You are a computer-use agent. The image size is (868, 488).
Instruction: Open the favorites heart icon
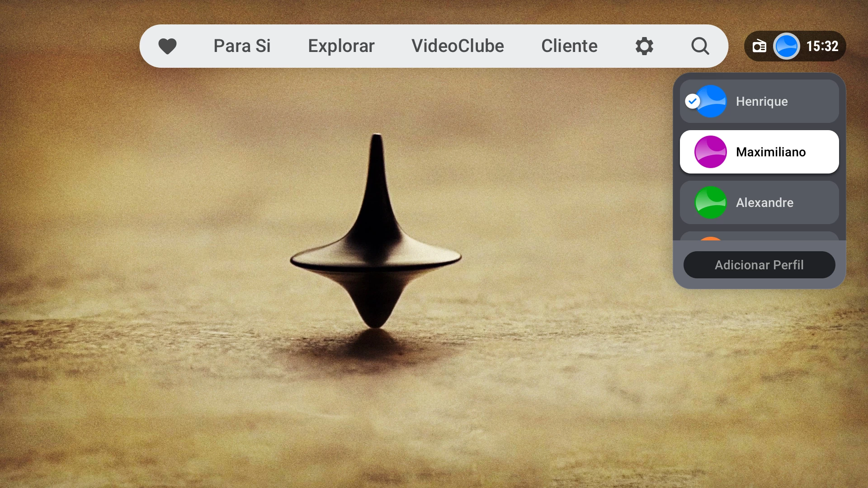point(167,46)
